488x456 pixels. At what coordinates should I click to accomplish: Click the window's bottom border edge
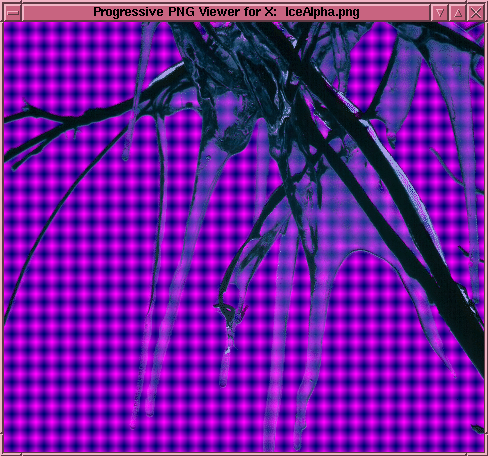tap(244, 454)
